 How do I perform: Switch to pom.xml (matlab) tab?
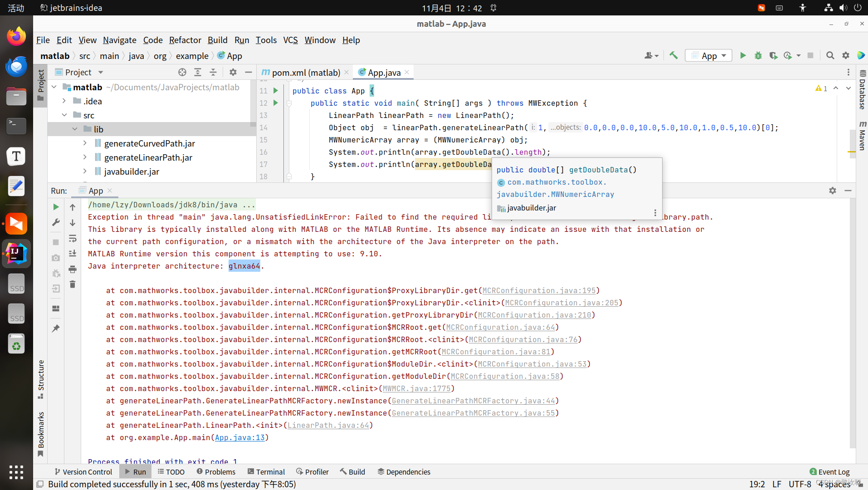(x=301, y=73)
